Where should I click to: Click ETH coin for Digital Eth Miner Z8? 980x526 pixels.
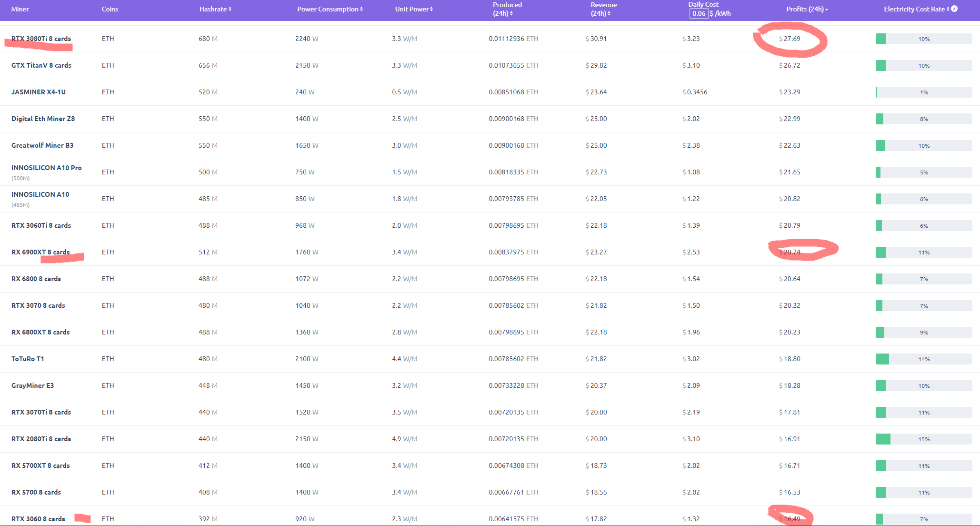point(108,119)
